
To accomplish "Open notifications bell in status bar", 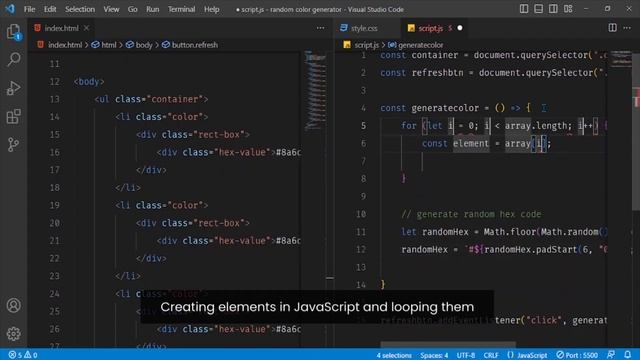I will (x=627, y=355).
